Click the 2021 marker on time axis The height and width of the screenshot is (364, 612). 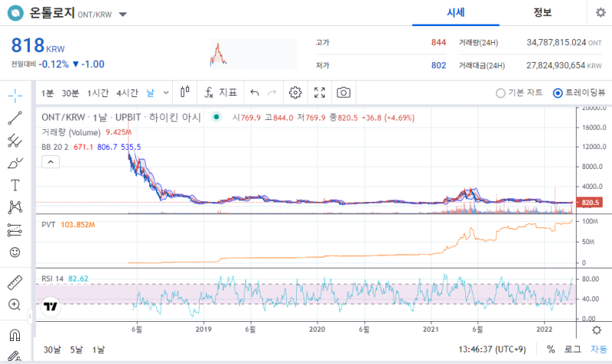pyautogui.click(x=431, y=330)
